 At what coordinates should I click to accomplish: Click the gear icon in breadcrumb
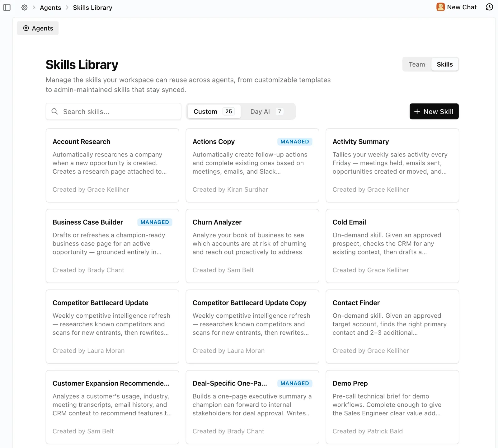(x=24, y=7)
